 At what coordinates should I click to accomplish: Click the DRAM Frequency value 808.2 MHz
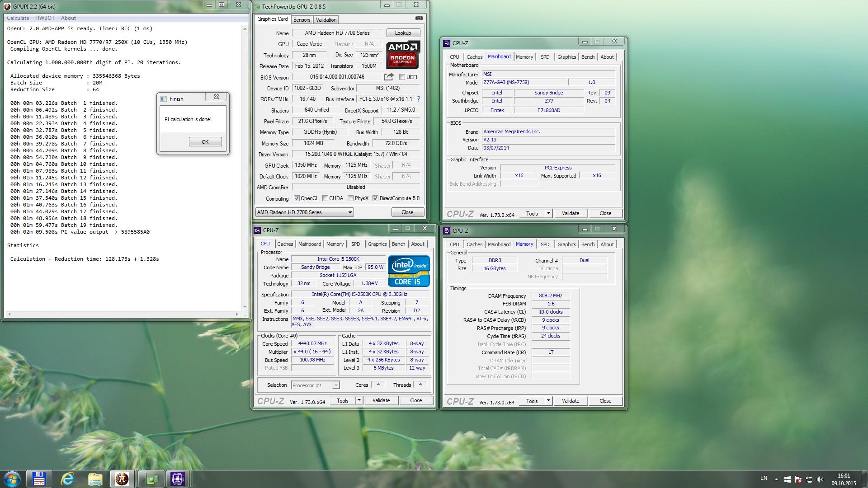click(x=551, y=296)
